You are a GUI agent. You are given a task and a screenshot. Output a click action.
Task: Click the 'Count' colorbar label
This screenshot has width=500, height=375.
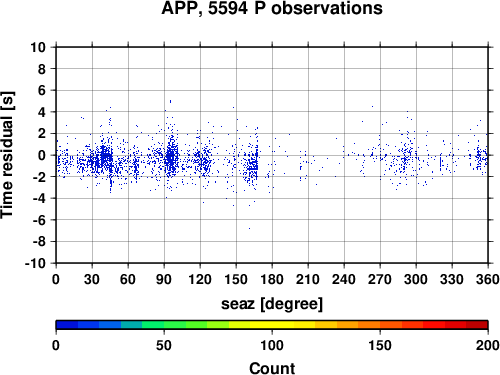pyautogui.click(x=272, y=368)
